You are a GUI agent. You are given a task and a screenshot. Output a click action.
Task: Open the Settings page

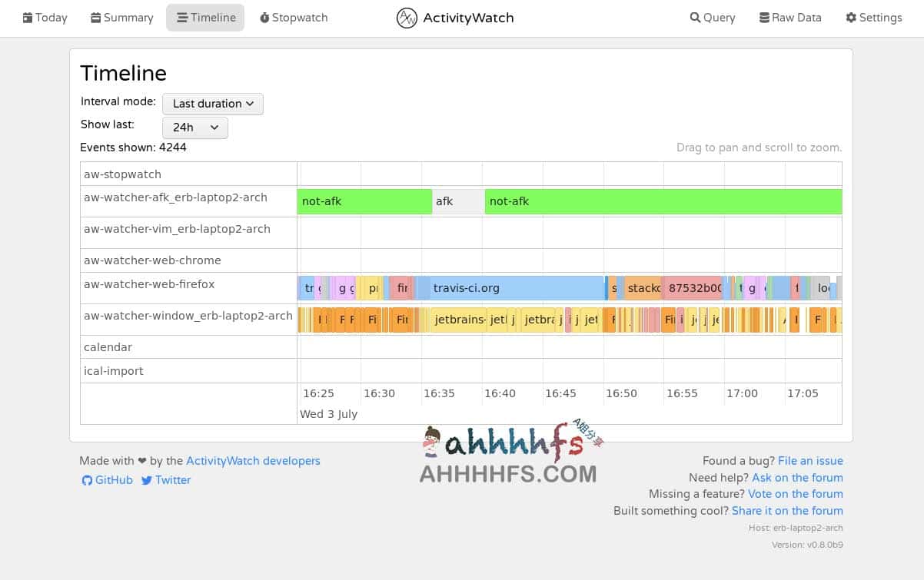click(873, 17)
